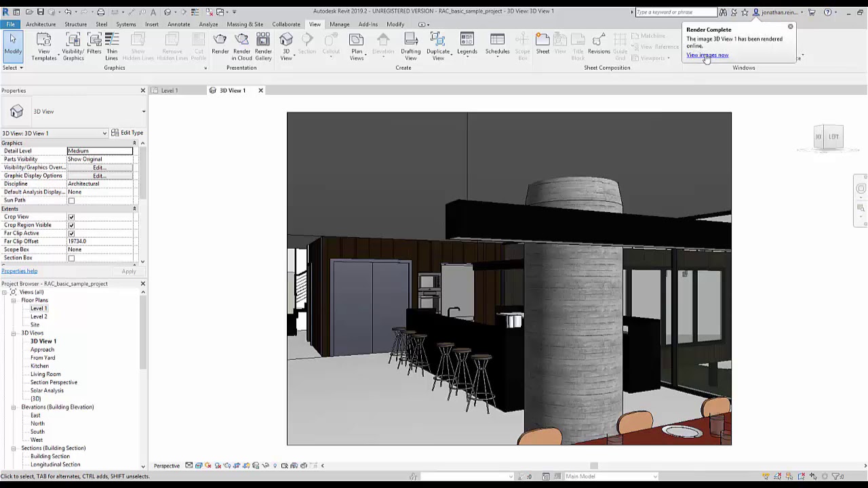
Task: Toggle Far Clip Active checkbox
Action: (71, 233)
